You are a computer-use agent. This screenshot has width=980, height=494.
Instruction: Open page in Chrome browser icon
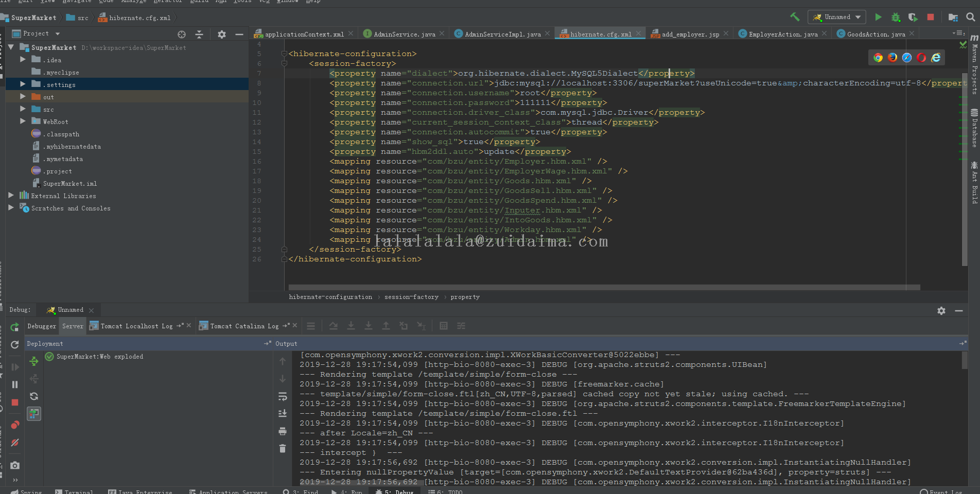pos(878,58)
